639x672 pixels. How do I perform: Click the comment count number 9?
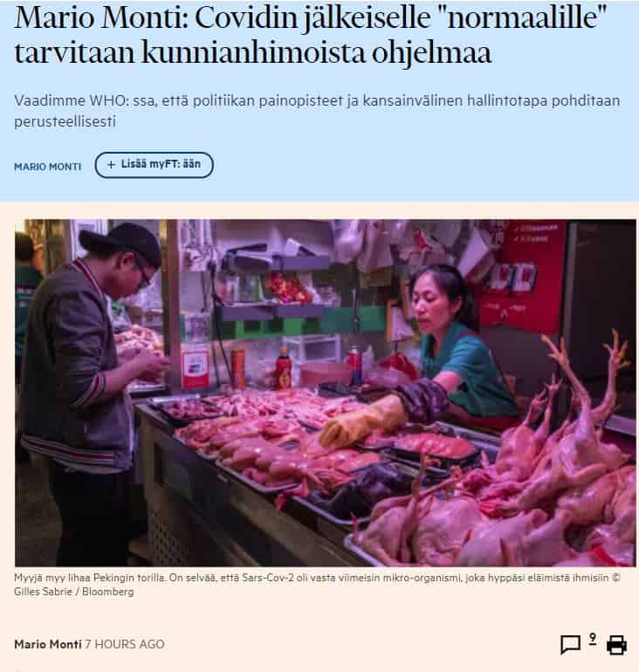point(593,639)
